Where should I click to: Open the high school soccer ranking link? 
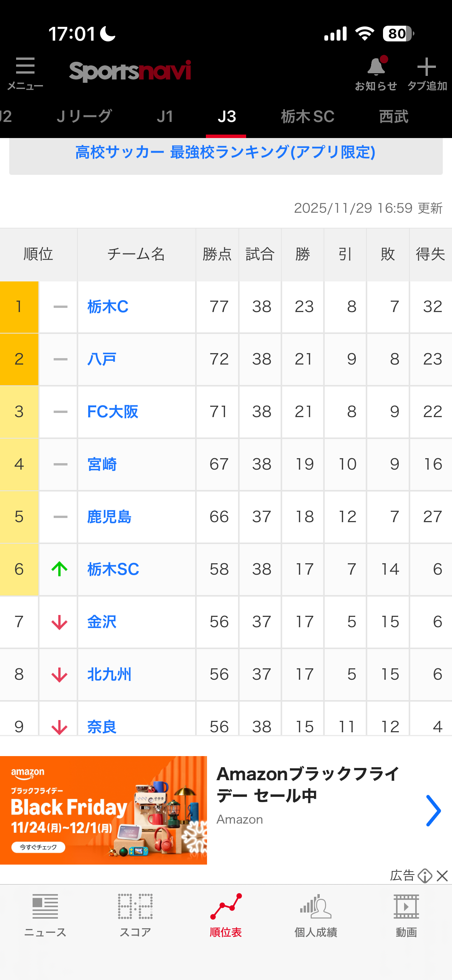point(225,153)
